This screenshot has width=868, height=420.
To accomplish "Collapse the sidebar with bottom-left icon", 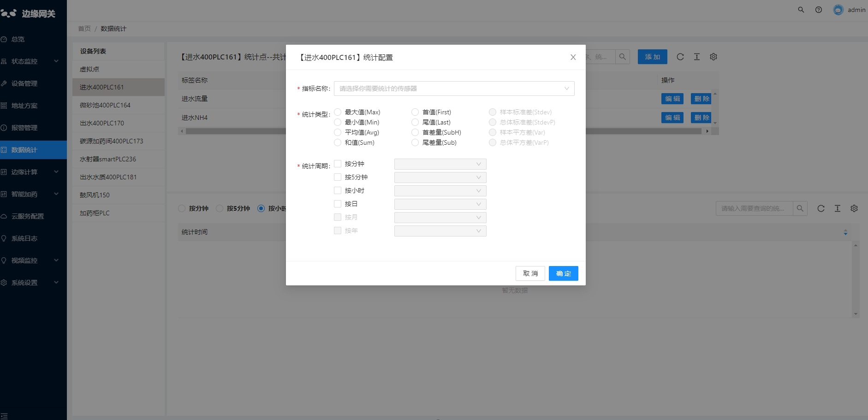I will click(x=4, y=416).
